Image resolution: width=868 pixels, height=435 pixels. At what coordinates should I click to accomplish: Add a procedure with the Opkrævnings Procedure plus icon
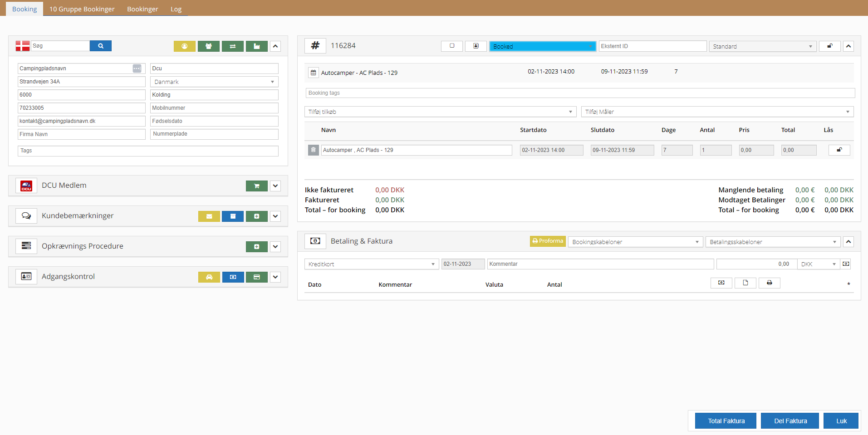click(256, 247)
